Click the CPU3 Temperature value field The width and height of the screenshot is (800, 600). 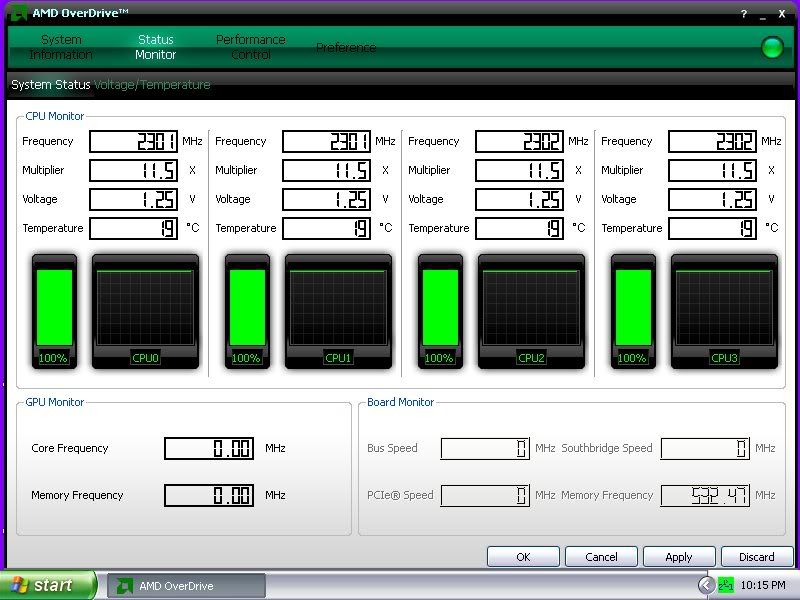coord(713,229)
